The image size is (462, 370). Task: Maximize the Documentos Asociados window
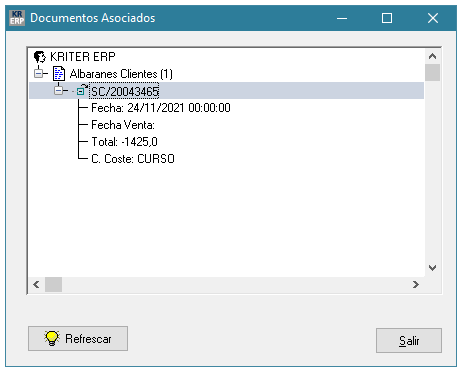click(x=387, y=18)
